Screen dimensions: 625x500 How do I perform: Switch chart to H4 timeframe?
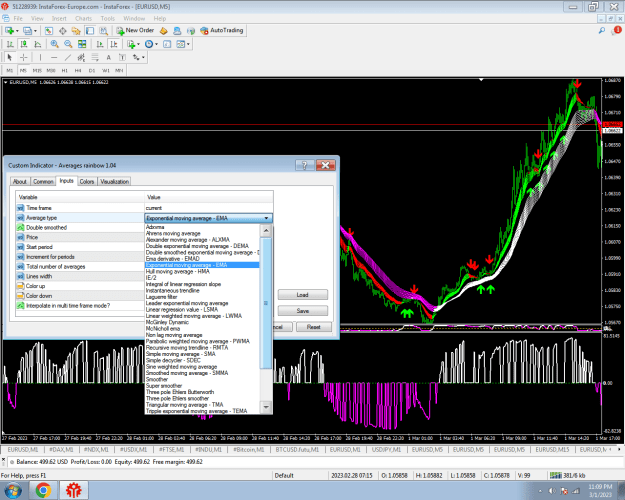[x=78, y=71]
